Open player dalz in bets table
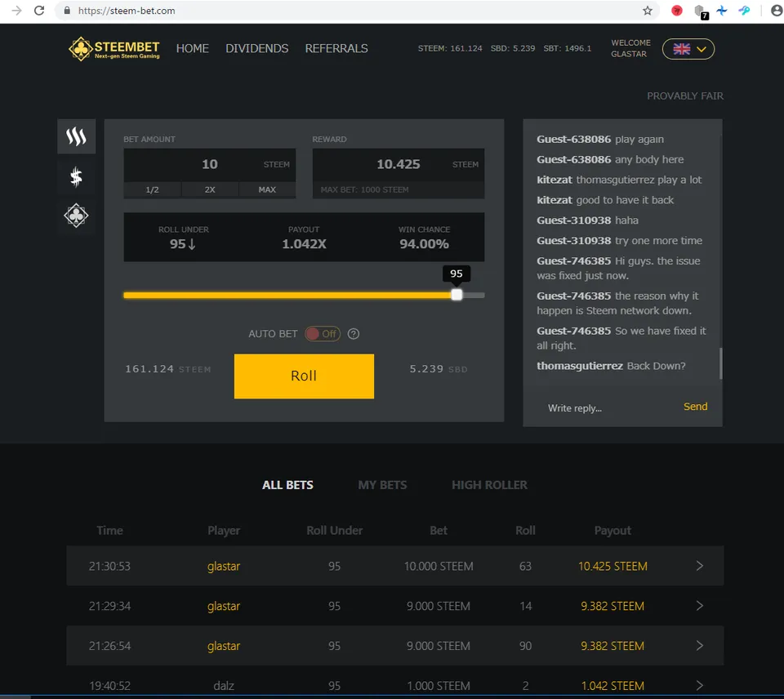784x699 pixels. coord(224,685)
